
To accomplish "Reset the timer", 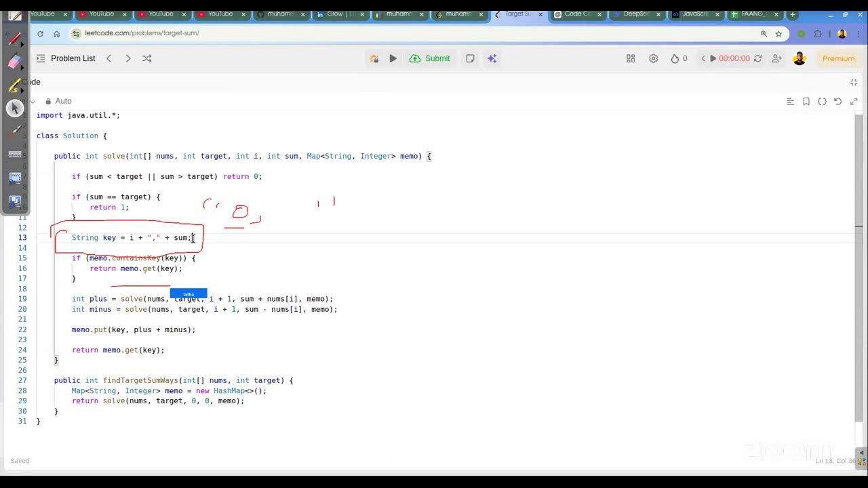I will coord(757,58).
